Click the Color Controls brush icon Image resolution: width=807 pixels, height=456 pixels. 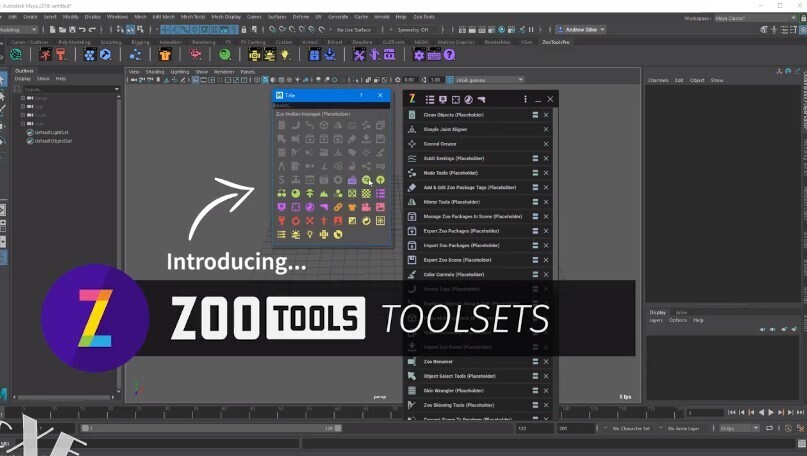pyautogui.click(x=412, y=274)
